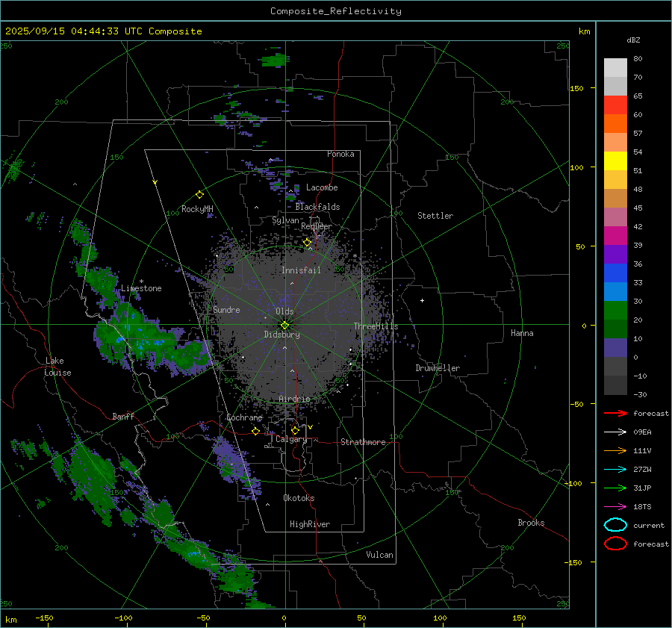Click the white plus marker west of Hanna

pyautogui.click(x=422, y=300)
